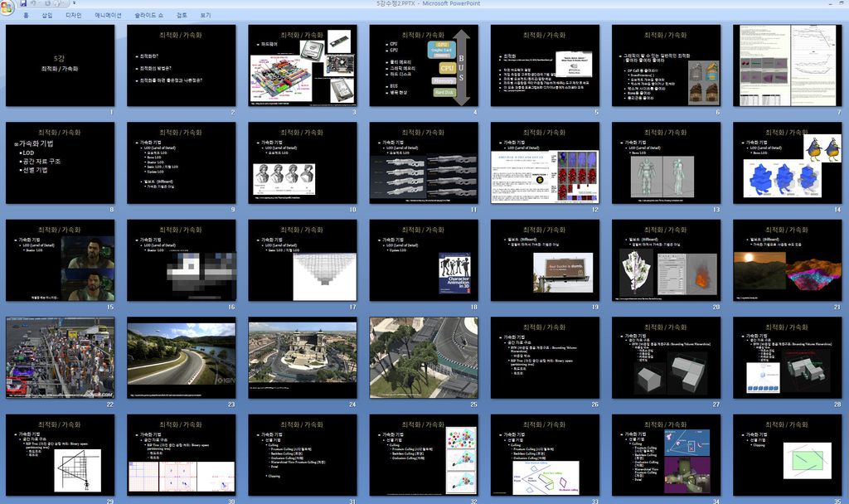Viewport: 849px width, 504px height.
Task: Select slide 17 thumbnail with terrain grid
Action: pyautogui.click(x=303, y=260)
